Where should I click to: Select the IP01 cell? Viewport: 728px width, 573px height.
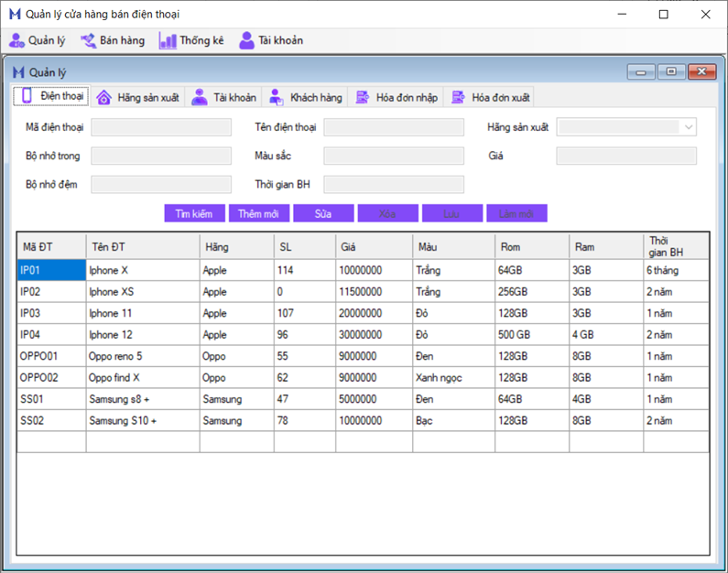pyautogui.click(x=51, y=270)
